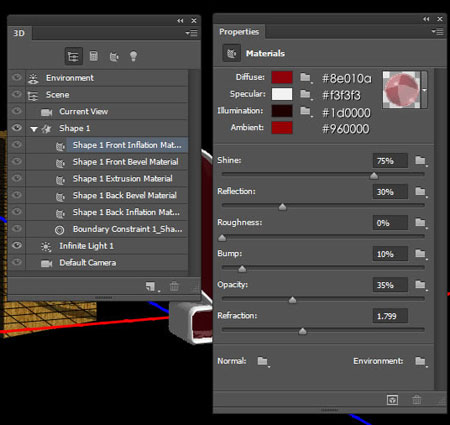Open the Ambient color swatch
The height and width of the screenshot is (425, 450).
tap(282, 128)
